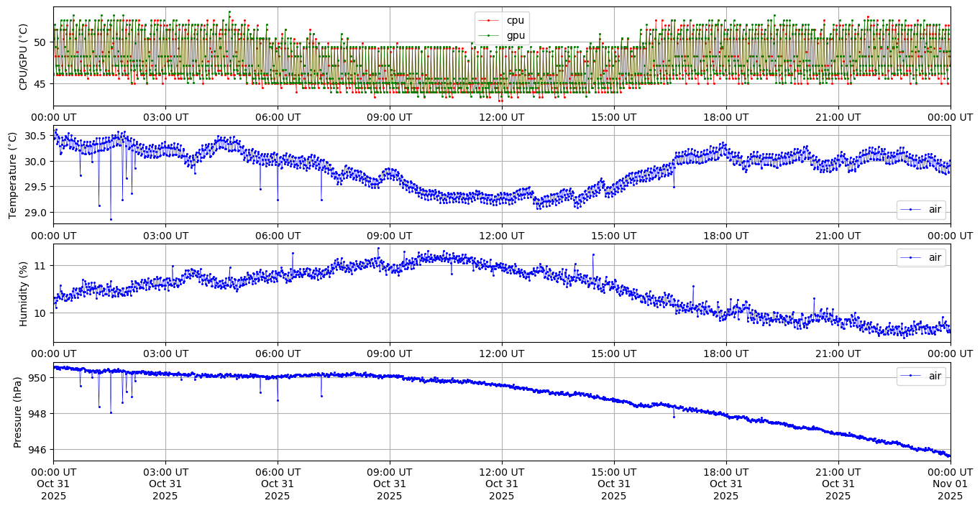Click the red cpu line marker in legend
The image size is (980, 508).
point(489,21)
